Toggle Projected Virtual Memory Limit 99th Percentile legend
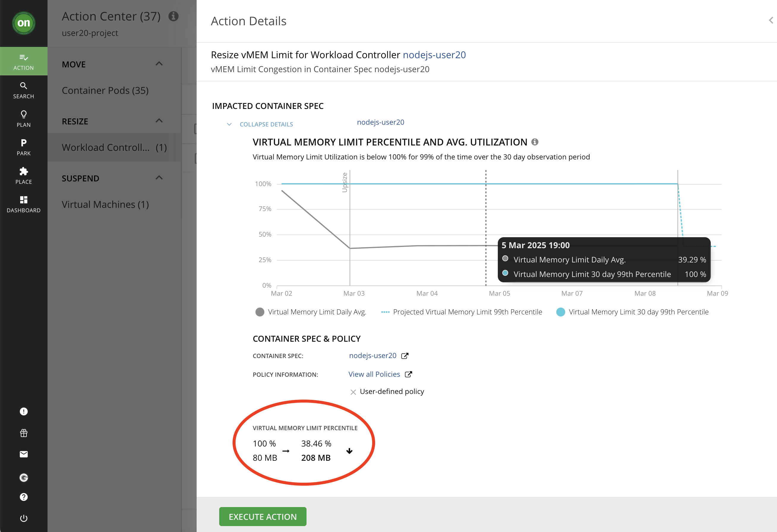Viewport: 777px width, 532px height. pos(461,312)
